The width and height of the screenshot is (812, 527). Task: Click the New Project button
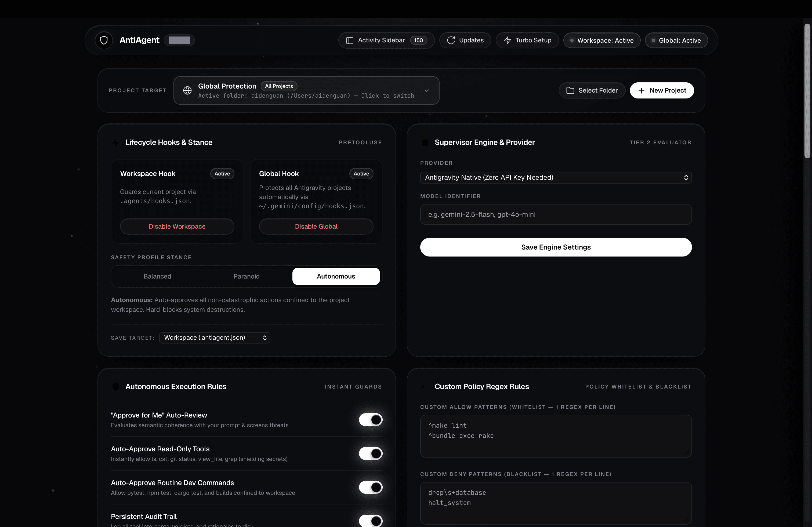pos(662,90)
